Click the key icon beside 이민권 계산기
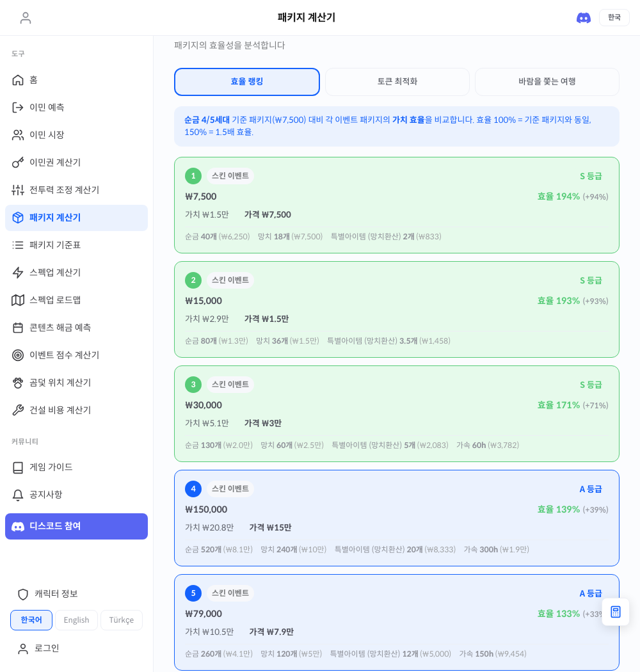The height and width of the screenshot is (672, 640). [x=17, y=163]
